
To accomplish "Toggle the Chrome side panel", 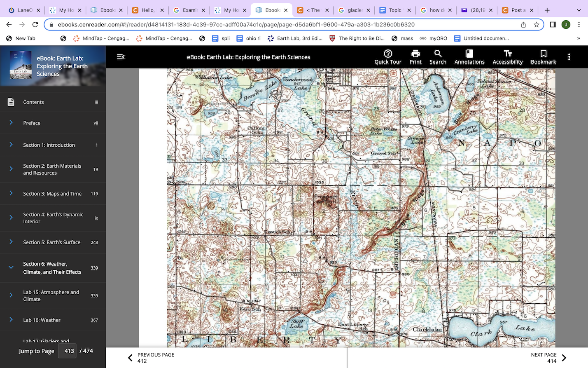I will (x=553, y=25).
